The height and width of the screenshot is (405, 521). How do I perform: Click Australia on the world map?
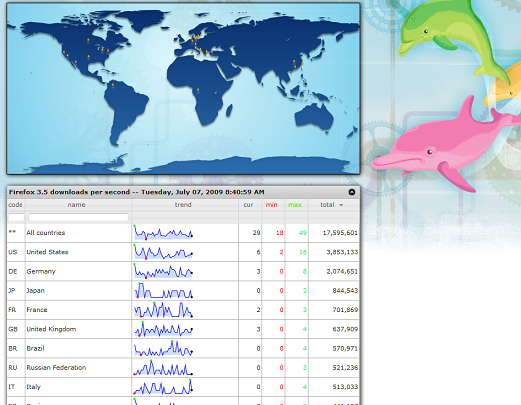(x=313, y=117)
